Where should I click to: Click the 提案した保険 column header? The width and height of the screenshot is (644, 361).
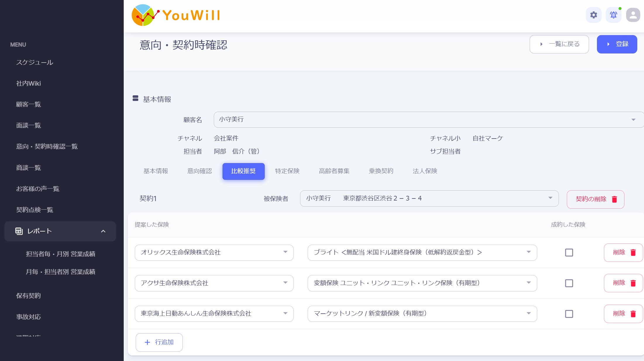152,225
